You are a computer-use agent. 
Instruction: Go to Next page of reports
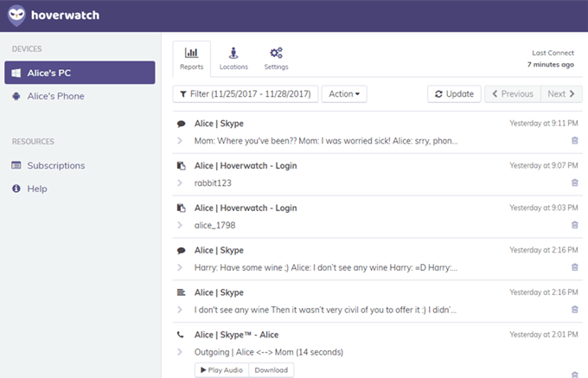tap(561, 93)
